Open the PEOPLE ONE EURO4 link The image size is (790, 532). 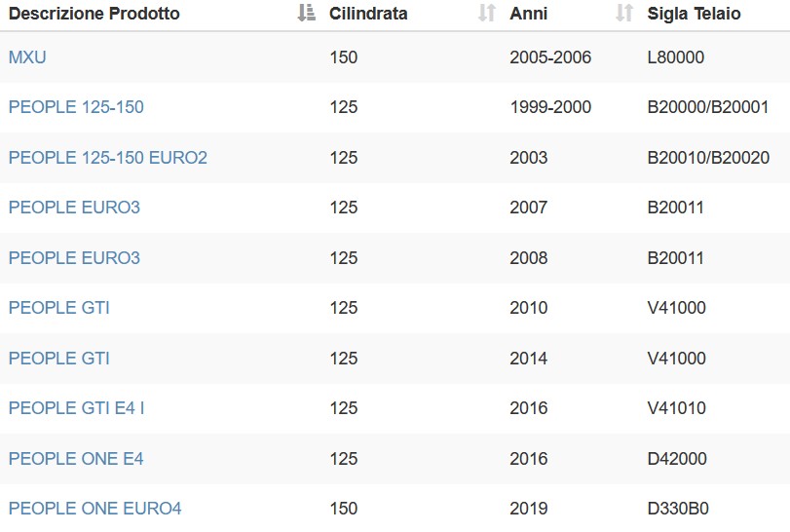94,509
